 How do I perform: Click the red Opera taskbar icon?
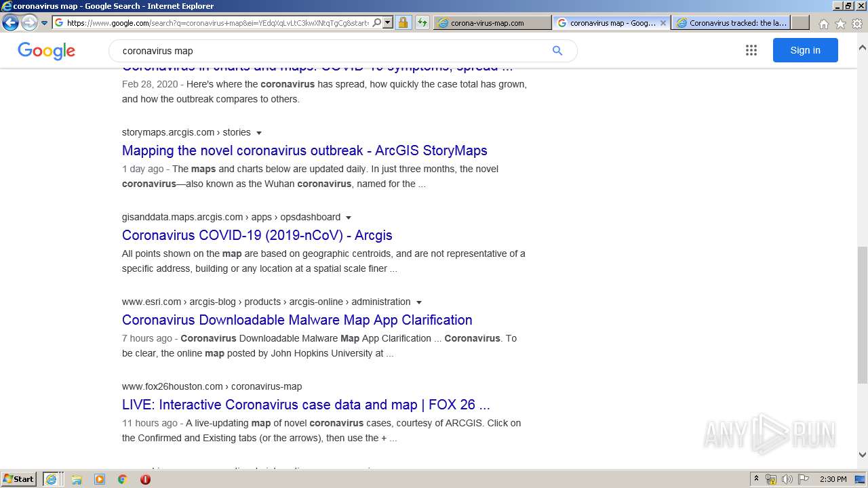coord(145,479)
